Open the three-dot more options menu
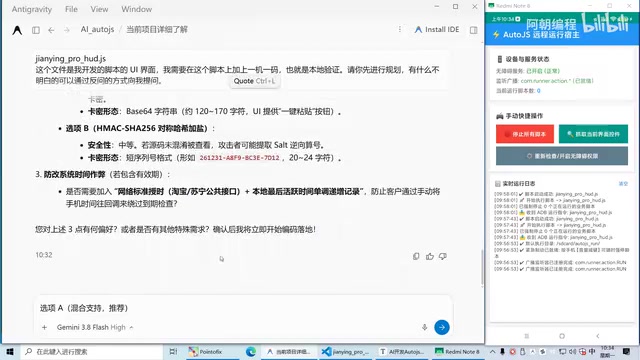This screenshot has height=360, width=640. [400, 29]
